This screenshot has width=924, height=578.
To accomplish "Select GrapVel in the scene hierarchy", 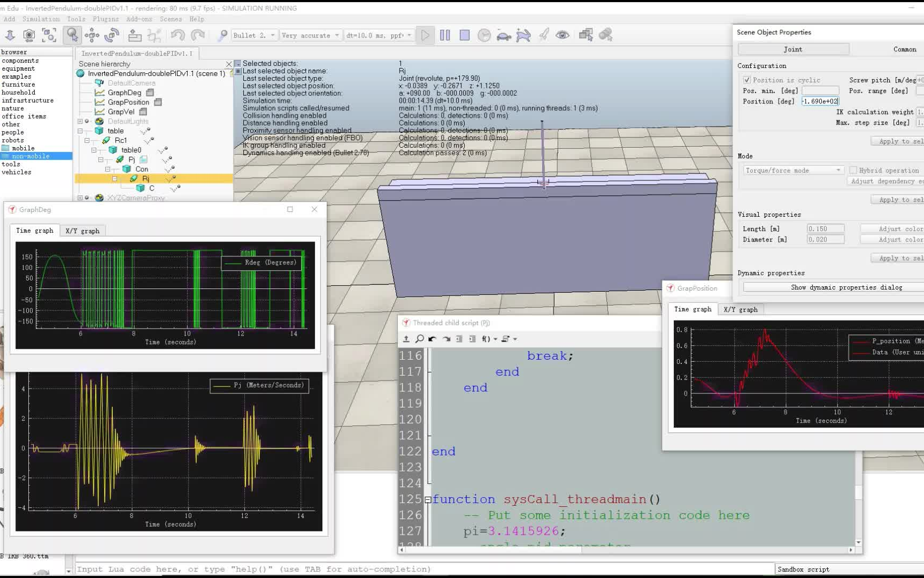I will (x=121, y=112).
